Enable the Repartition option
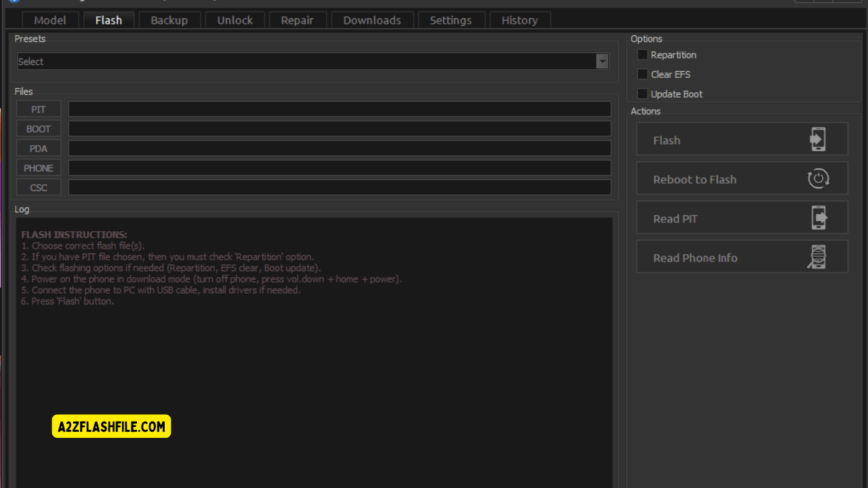Screen dimensions: 868x488 click(642, 54)
